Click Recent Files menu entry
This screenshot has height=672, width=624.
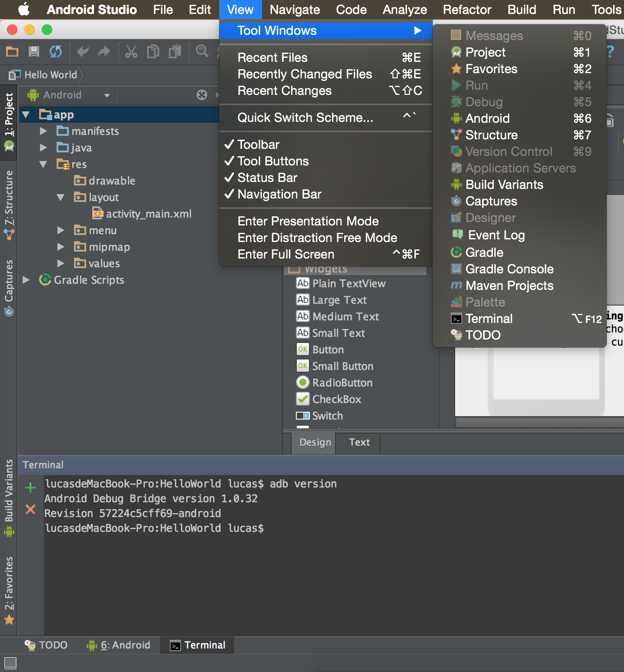pyautogui.click(x=325, y=57)
